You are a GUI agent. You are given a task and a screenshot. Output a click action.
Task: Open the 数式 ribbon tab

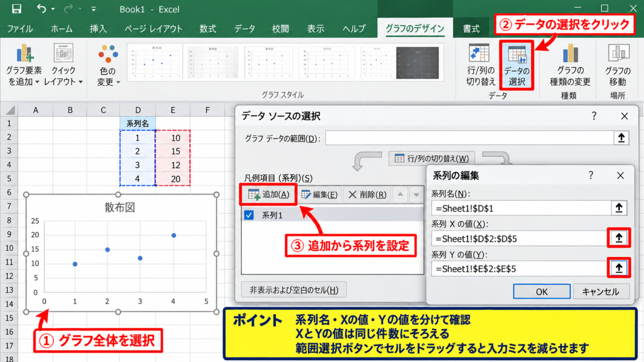pos(207,29)
